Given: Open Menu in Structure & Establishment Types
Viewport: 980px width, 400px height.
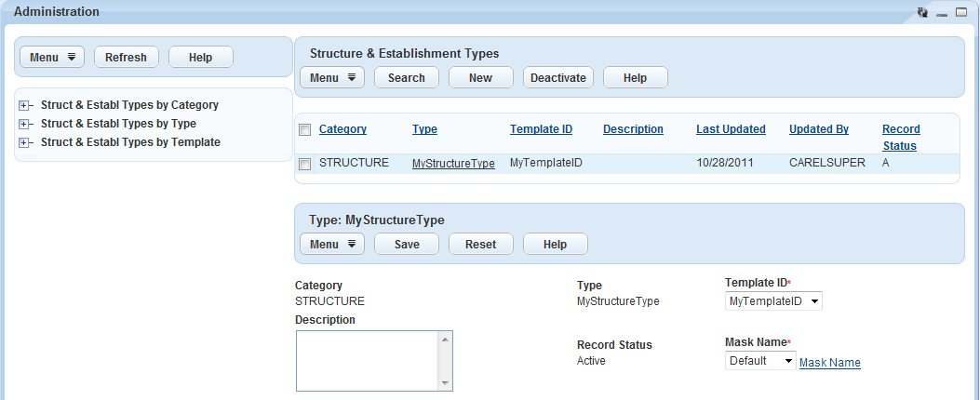Looking at the screenshot, I should coord(332,78).
